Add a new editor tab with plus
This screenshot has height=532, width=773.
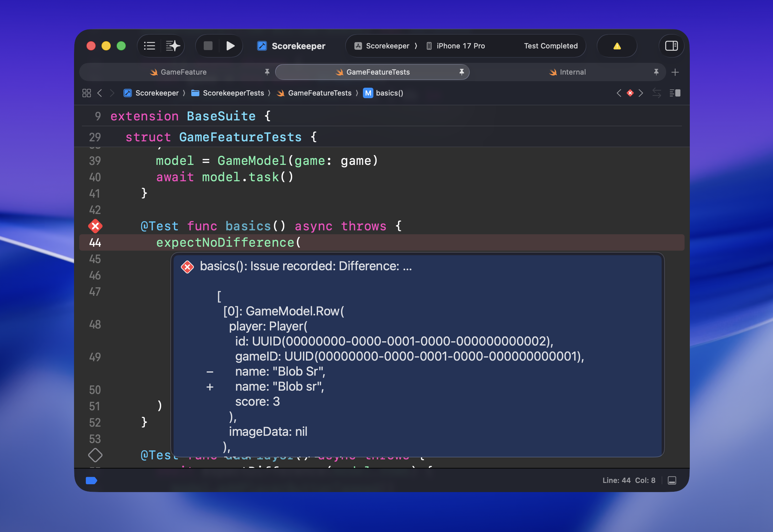click(x=675, y=72)
